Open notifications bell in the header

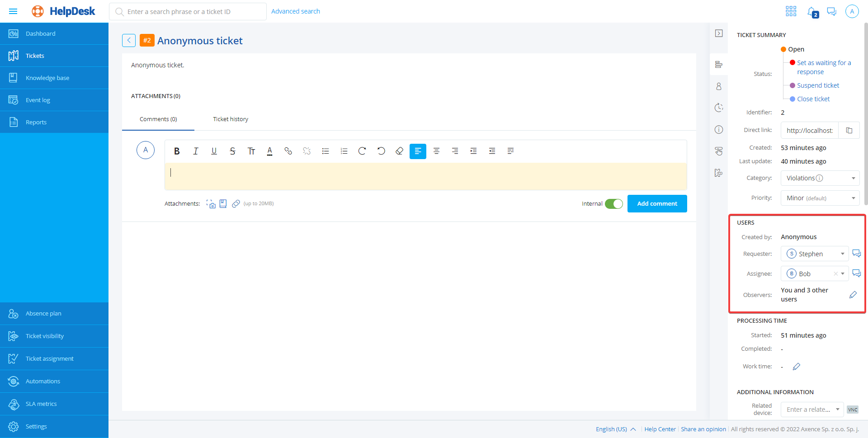pos(812,12)
